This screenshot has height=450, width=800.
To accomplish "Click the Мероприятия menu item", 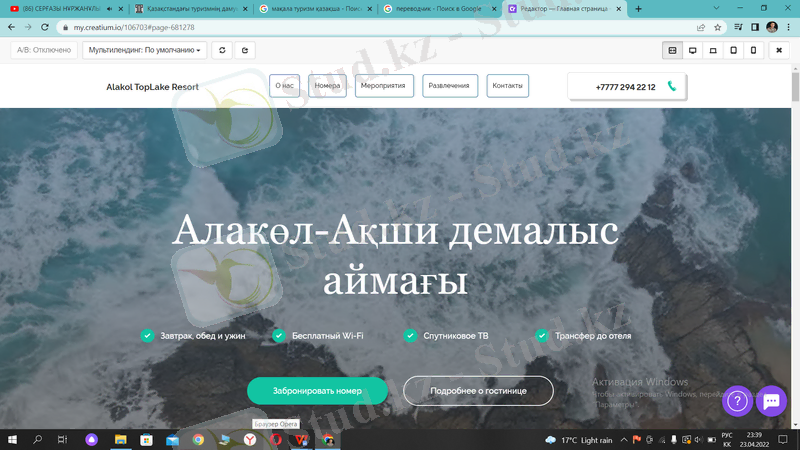I will pyautogui.click(x=384, y=85).
